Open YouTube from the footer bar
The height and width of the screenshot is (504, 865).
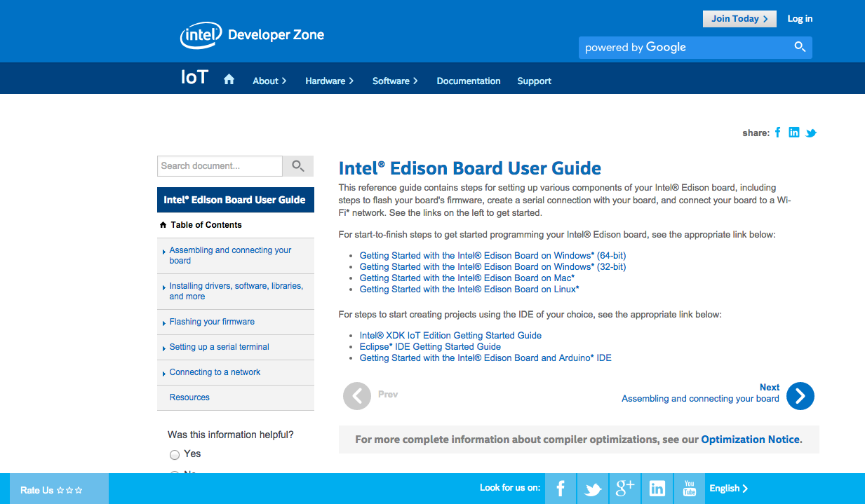point(690,489)
